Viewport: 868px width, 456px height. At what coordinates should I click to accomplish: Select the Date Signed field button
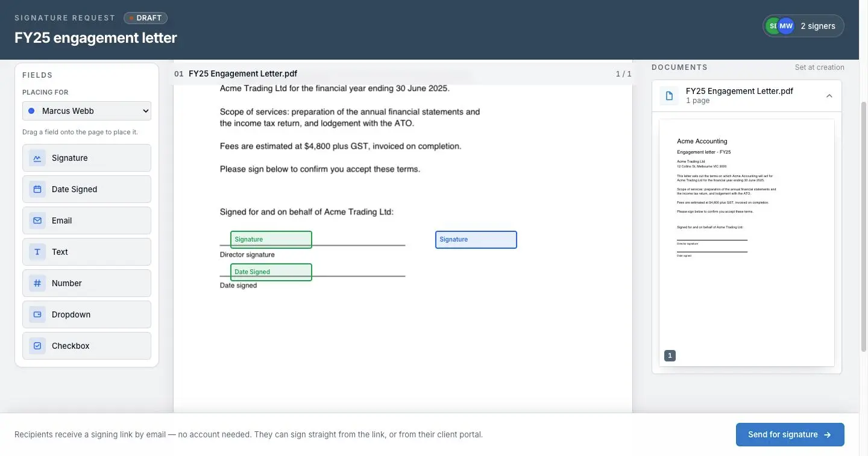(87, 189)
